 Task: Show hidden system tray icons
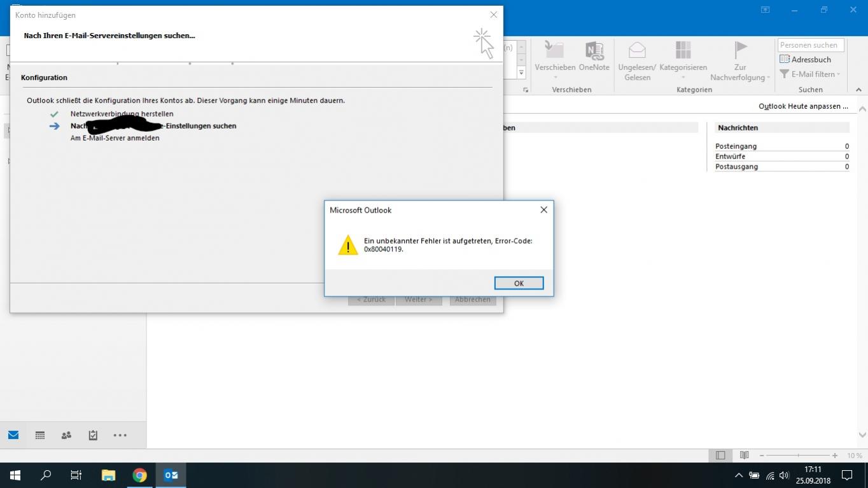738,475
